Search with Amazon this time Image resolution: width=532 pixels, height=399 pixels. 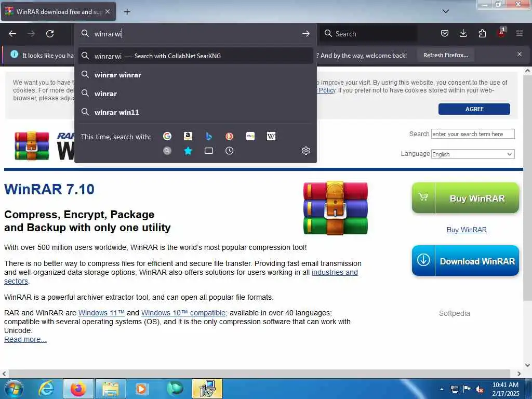(x=188, y=136)
